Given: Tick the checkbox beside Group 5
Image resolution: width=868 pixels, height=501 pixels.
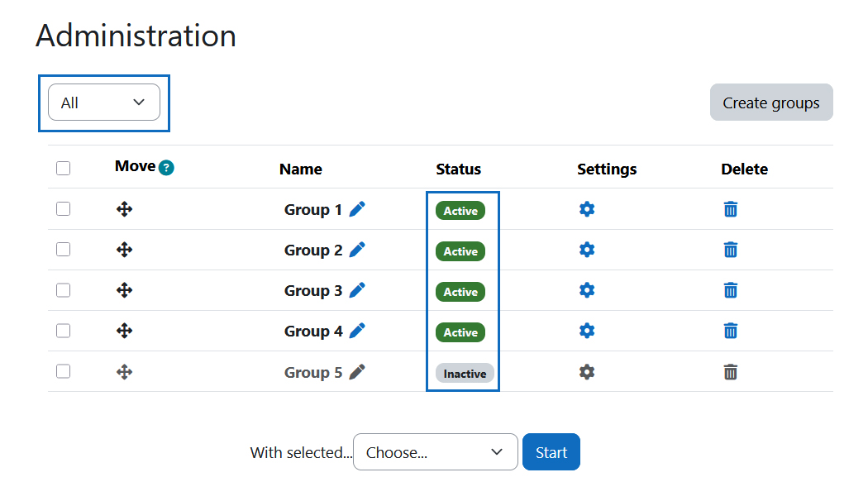Looking at the screenshot, I should tap(63, 371).
